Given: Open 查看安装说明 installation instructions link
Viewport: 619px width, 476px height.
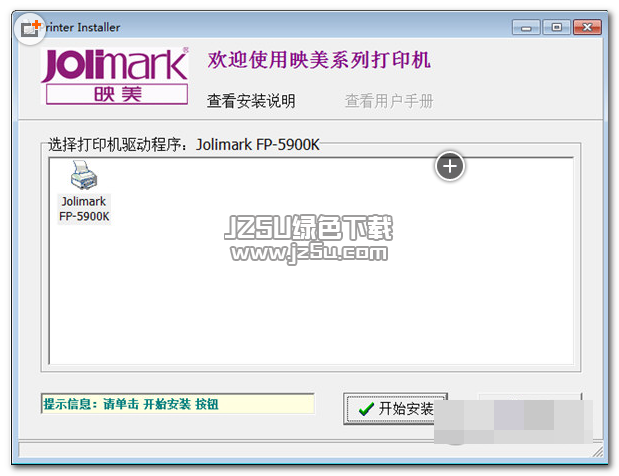Looking at the screenshot, I should click(251, 101).
